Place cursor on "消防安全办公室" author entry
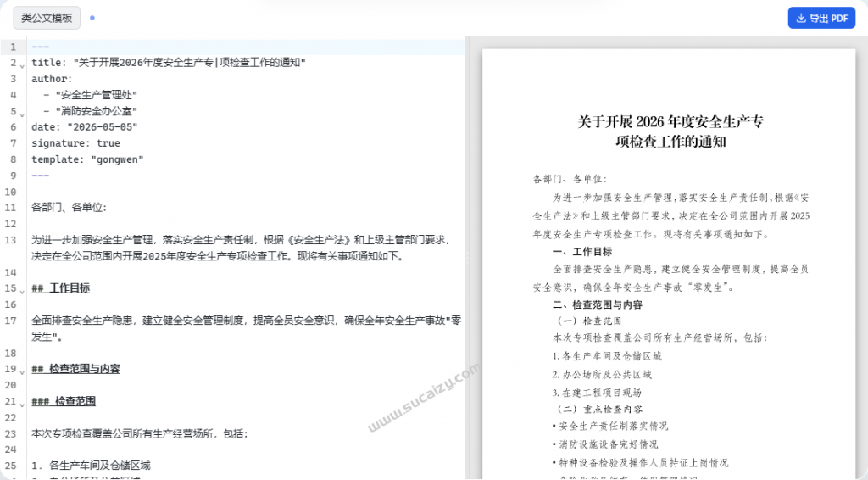 (96, 111)
